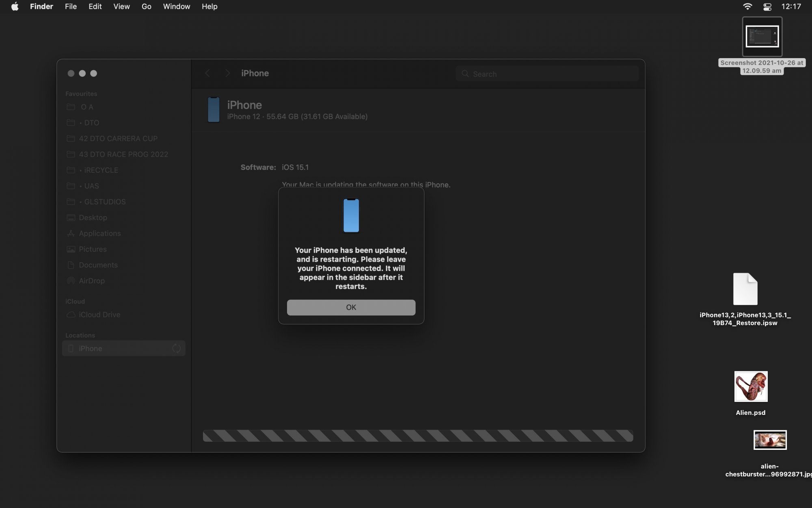The height and width of the screenshot is (508, 812).
Task: Click the Desktop sidebar shortcut
Action: (93, 217)
